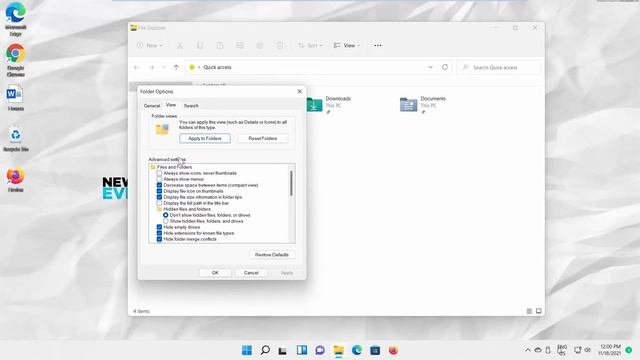Open the New dropdown in File Explorer
This screenshot has width=640, height=360.
pyautogui.click(x=150, y=45)
